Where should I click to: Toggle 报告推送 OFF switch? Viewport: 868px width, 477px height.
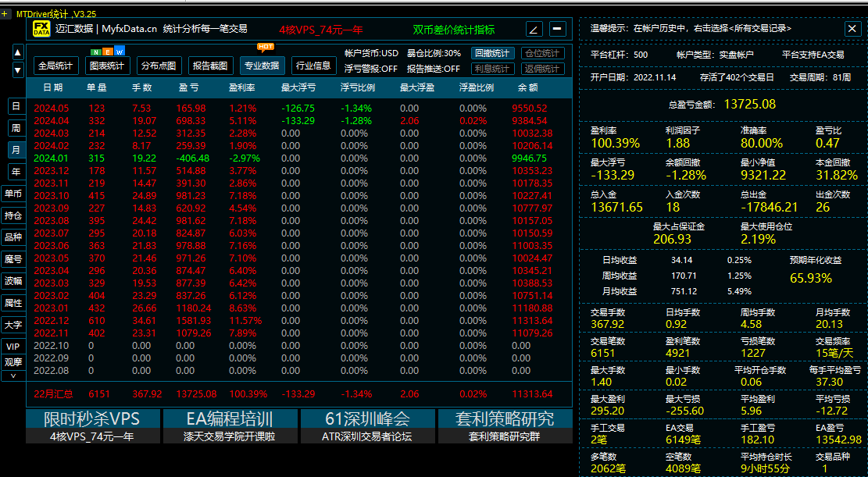pyautogui.click(x=434, y=69)
